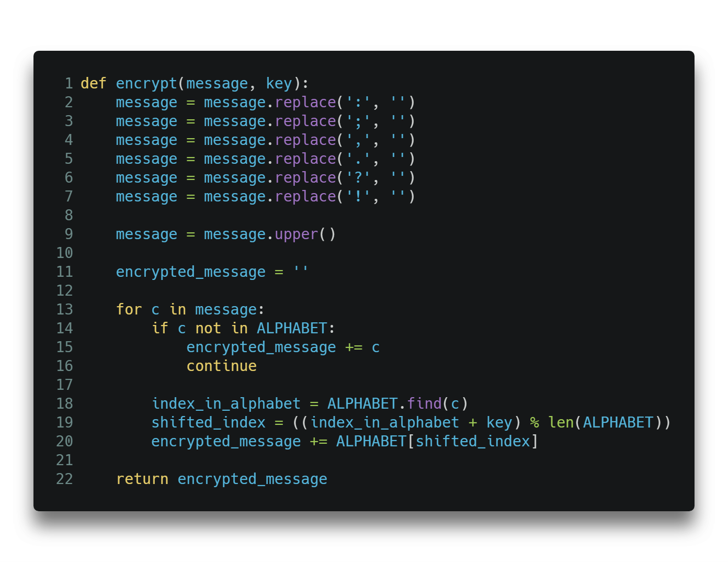Click line number 22 in the gutter
The image size is (728, 562).
click(64, 479)
